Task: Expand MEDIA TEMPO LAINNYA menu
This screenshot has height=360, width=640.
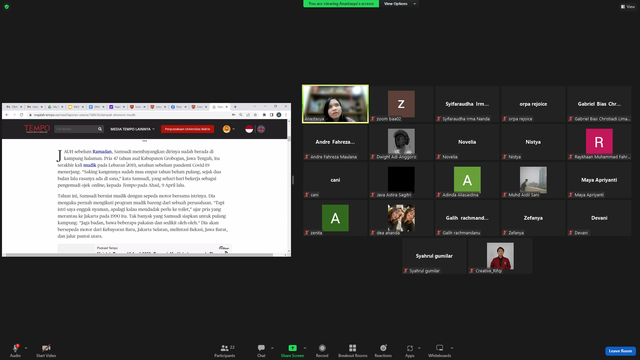Action: 133,129
